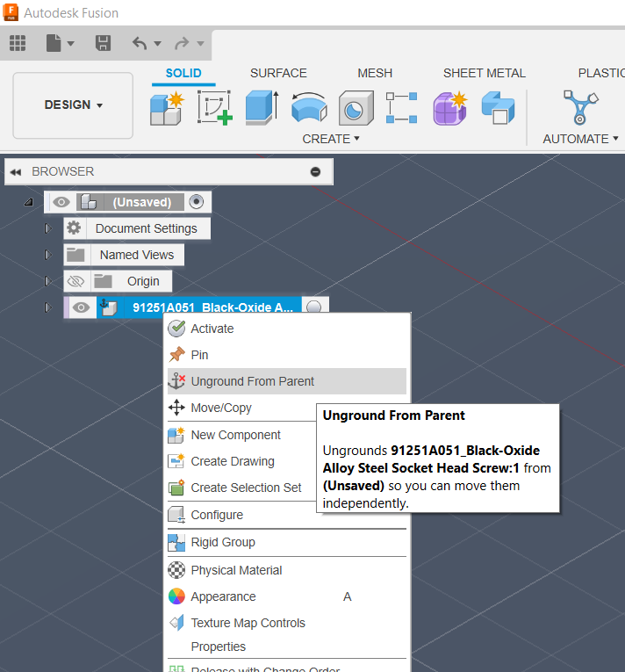Click the root component icon
The width and height of the screenshot is (625, 672).
pyautogui.click(x=89, y=202)
